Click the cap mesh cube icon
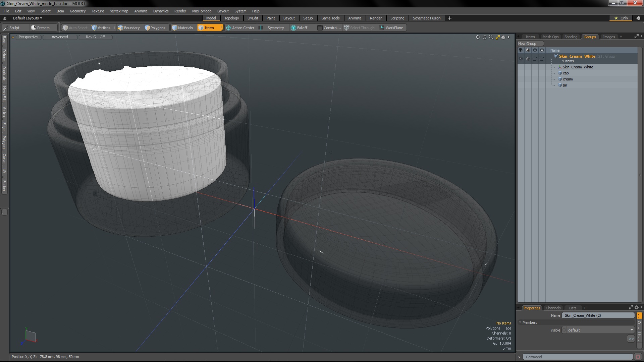644x362 pixels. (x=560, y=73)
